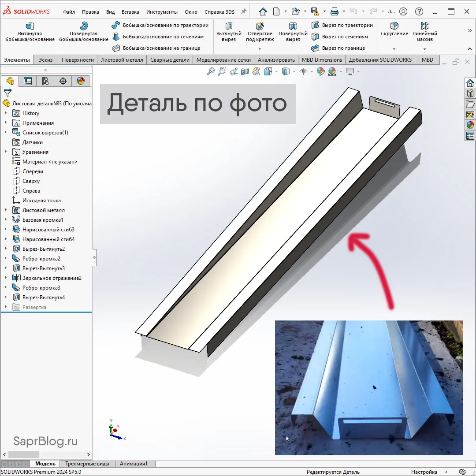Switch to the Листовой металл tab
This screenshot has width=476, height=476.
tap(122, 60)
